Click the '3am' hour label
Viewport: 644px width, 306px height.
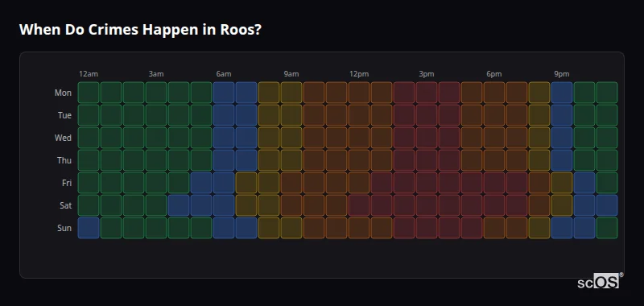coord(156,74)
